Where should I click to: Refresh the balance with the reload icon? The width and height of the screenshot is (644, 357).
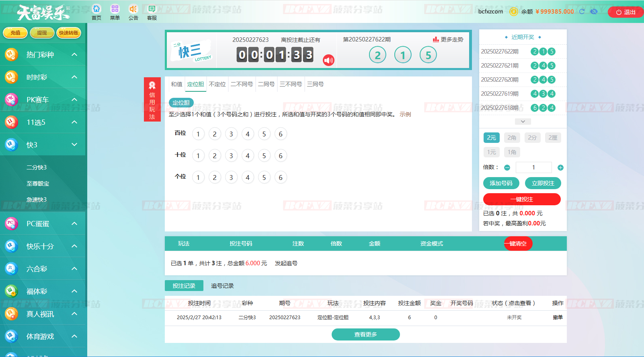click(x=582, y=12)
